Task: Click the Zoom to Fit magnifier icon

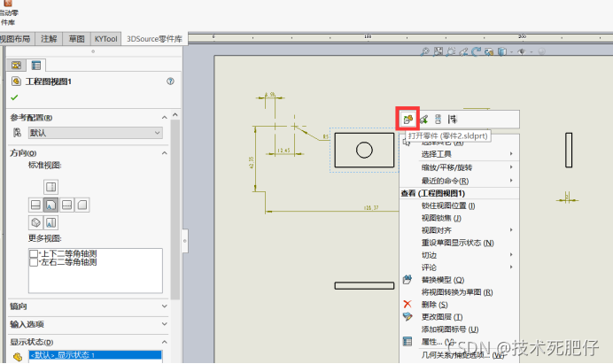Action: click(424, 51)
